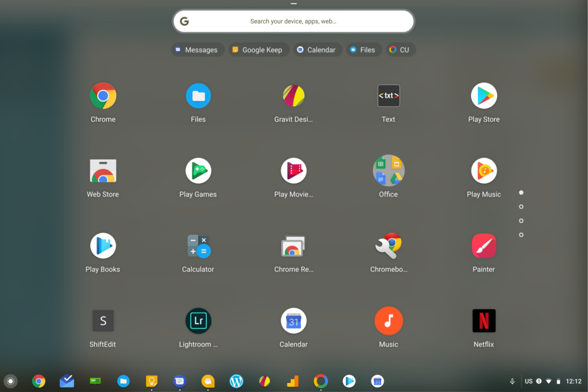Open the Netflix app
The width and height of the screenshot is (588, 392).
(x=483, y=321)
